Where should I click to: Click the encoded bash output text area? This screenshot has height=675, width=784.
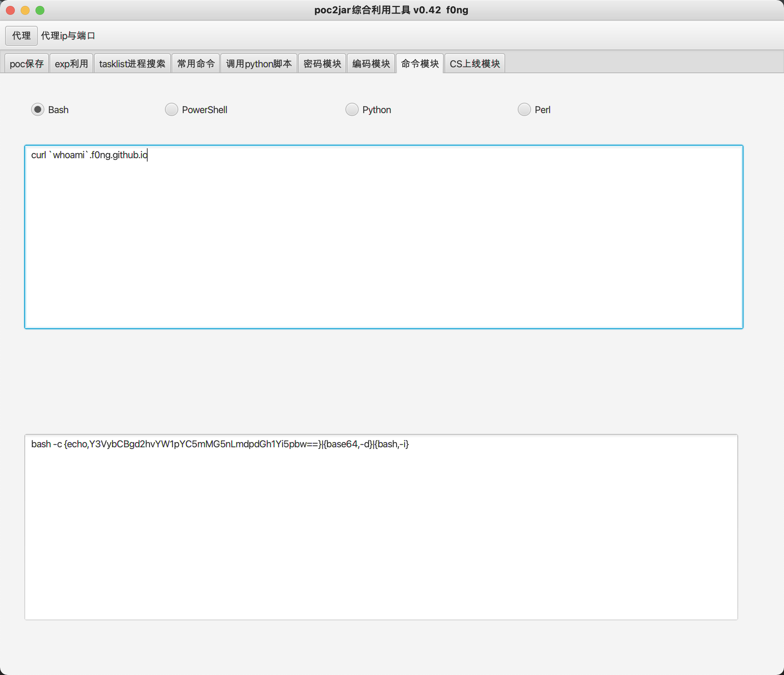coord(381,527)
